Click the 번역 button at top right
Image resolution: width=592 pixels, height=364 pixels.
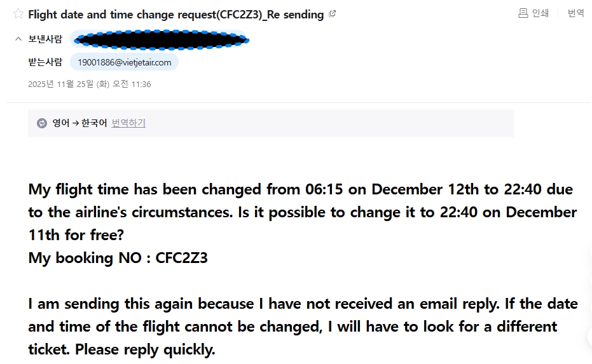tap(575, 13)
